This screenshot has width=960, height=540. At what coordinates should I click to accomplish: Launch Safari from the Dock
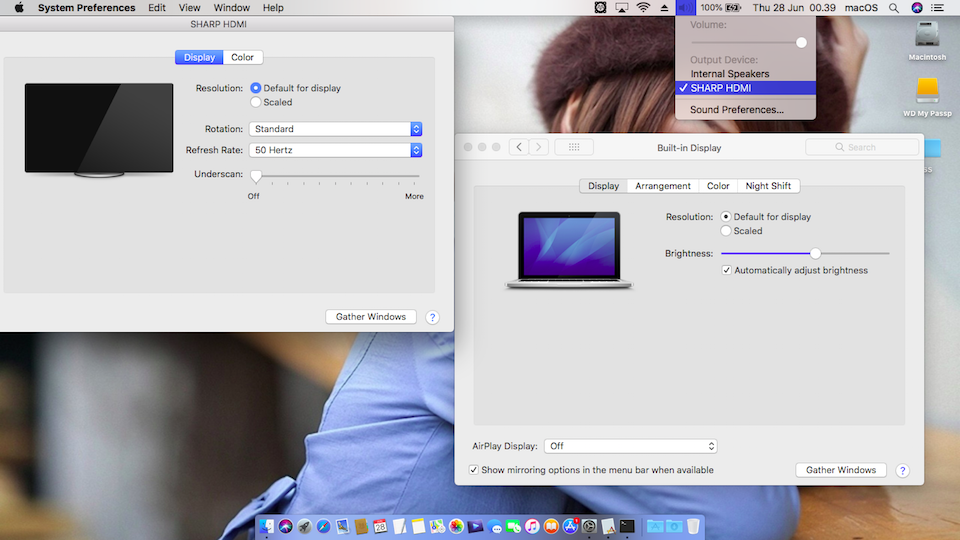click(323, 526)
